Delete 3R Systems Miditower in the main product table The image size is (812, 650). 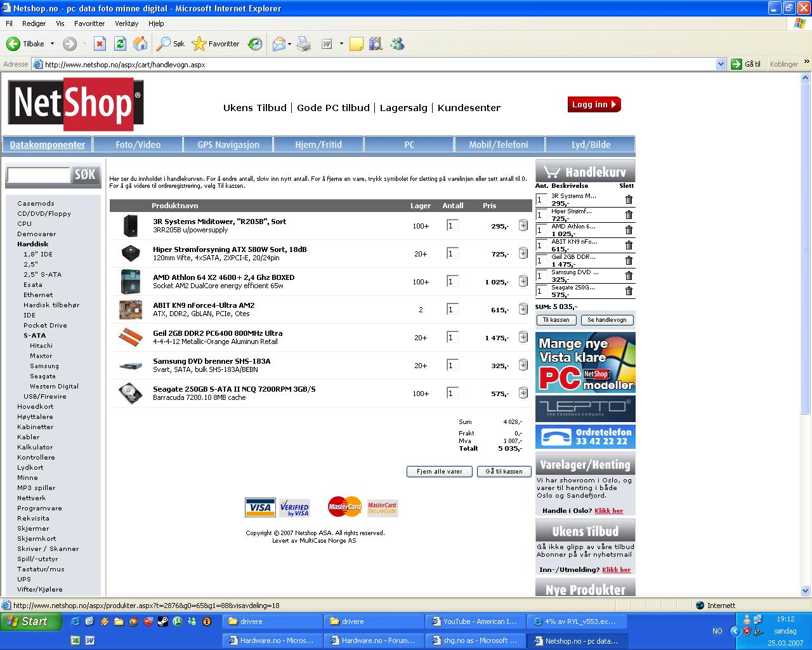(523, 225)
